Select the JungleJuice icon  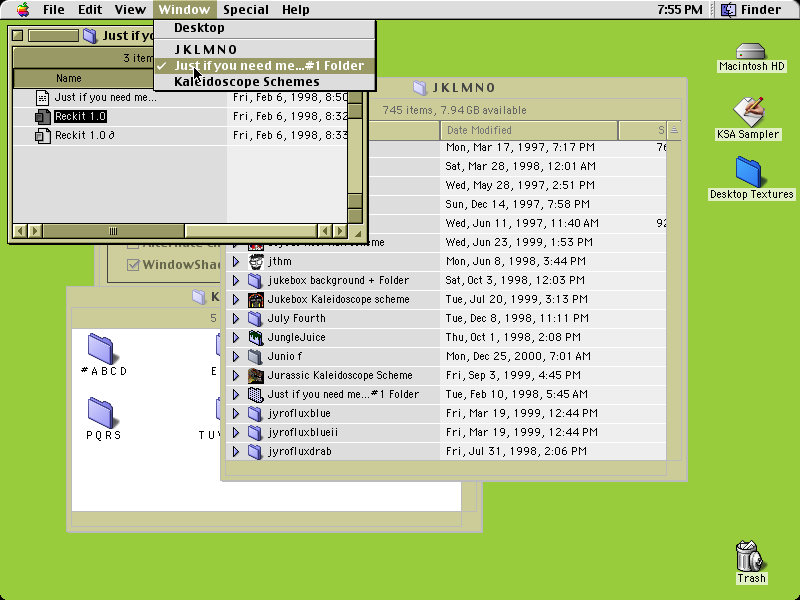(256, 337)
